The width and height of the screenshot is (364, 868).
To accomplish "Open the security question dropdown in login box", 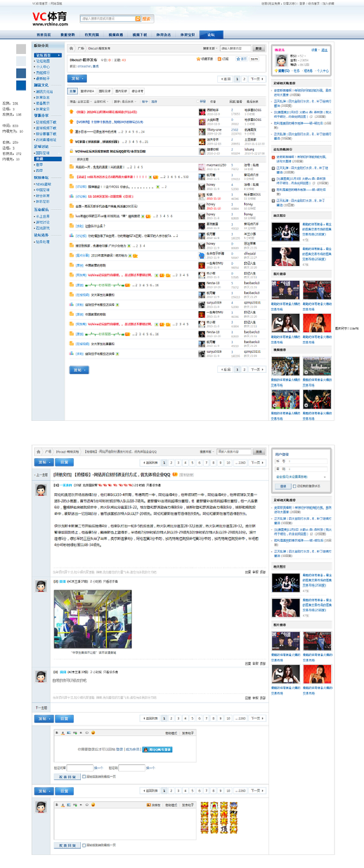I will tap(301, 477).
